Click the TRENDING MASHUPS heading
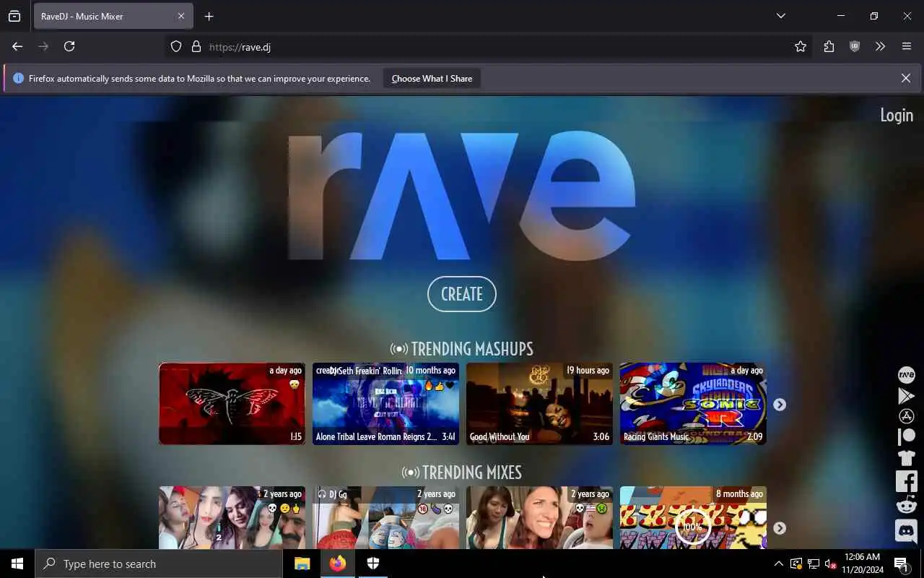924x578 pixels. (462, 349)
